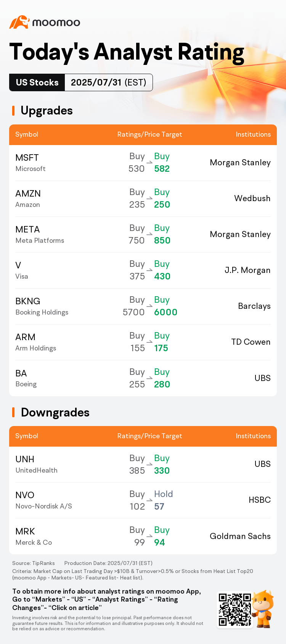The image size is (286, 644).
Task: Click the arrow in the BKNG rating row
Action: [149, 306]
